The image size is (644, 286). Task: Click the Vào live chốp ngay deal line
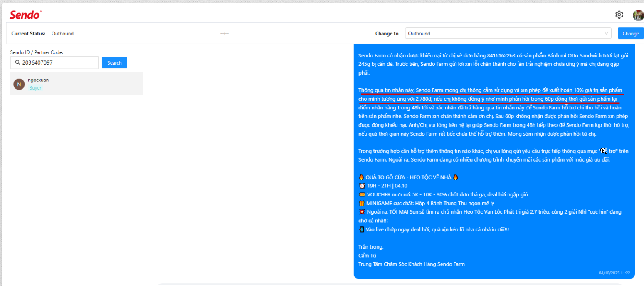coord(434,229)
